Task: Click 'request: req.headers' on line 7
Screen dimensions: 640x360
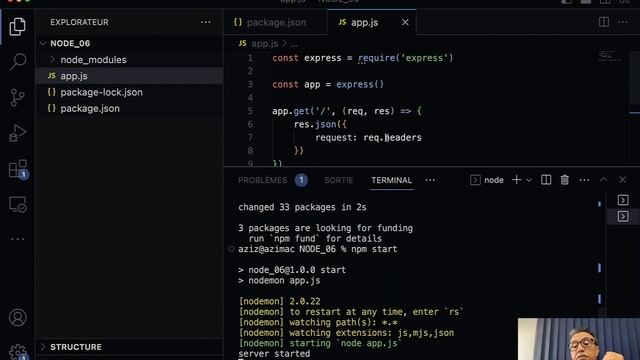Action: click(x=368, y=138)
